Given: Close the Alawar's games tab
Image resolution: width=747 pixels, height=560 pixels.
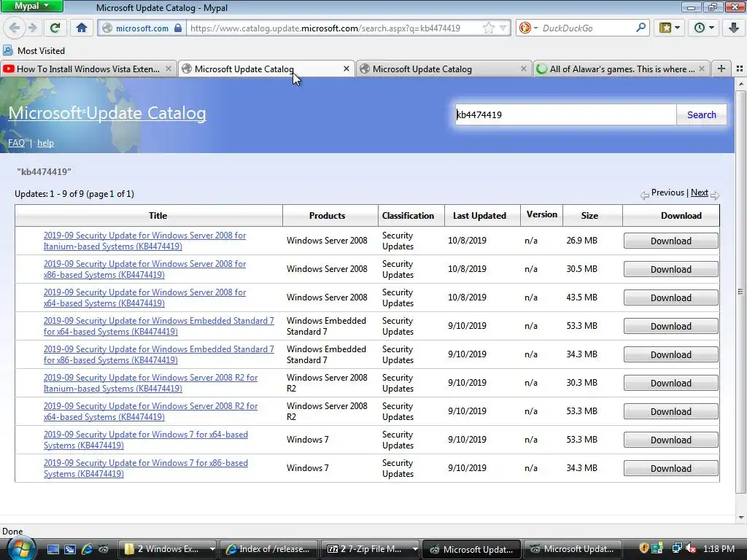Looking at the screenshot, I should pos(701,69).
